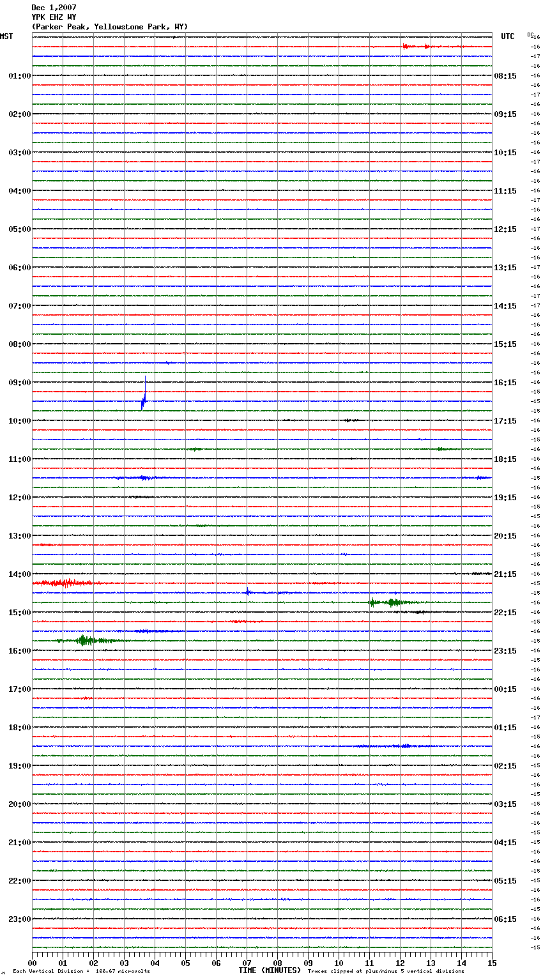Select the "04:00" MST row label

coord(20,191)
